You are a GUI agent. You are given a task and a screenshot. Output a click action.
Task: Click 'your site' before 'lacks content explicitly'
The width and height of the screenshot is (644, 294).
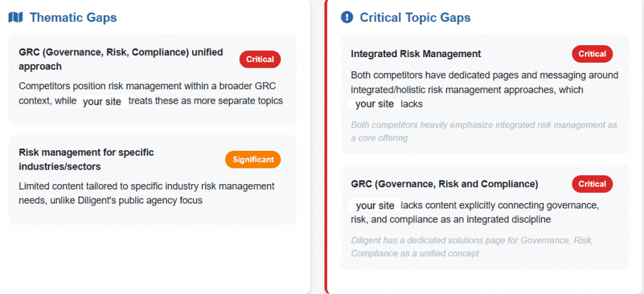[x=375, y=205]
